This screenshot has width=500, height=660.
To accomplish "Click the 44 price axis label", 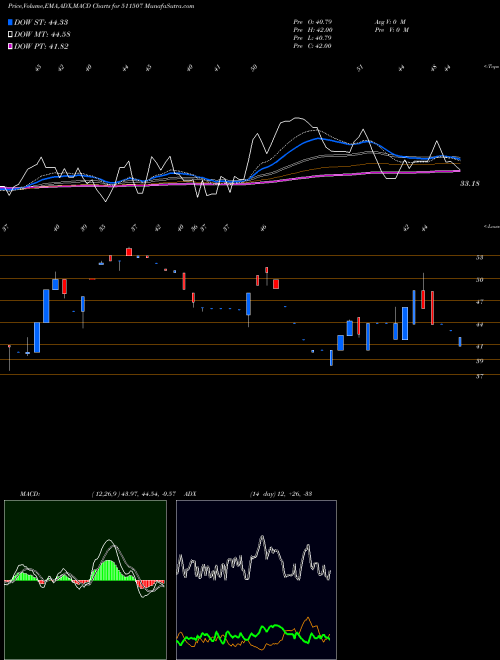I will click(x=479, y=325).
